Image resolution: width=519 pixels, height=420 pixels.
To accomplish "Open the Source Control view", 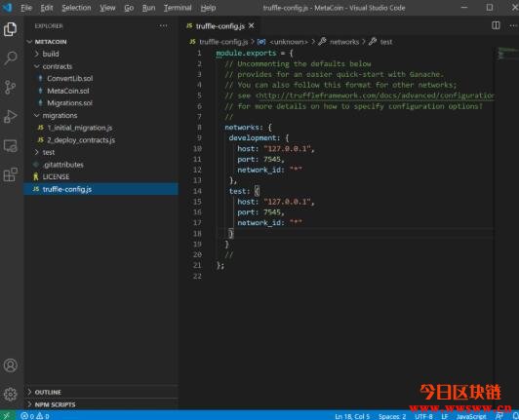I will click(x=11, y=87).
